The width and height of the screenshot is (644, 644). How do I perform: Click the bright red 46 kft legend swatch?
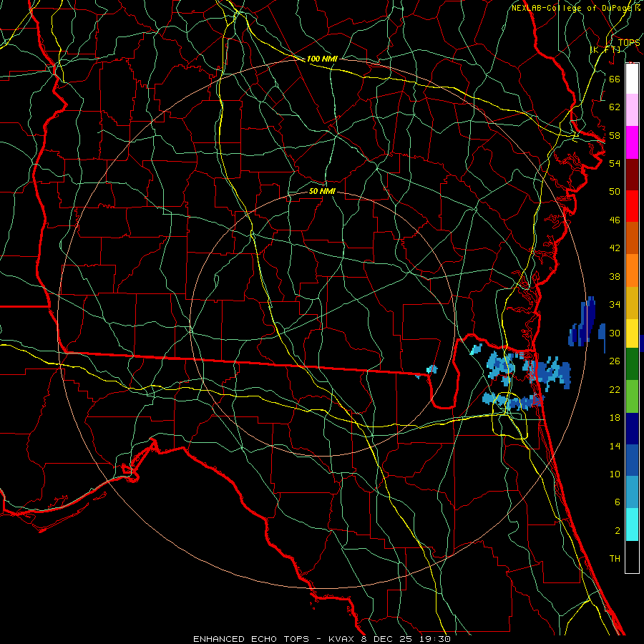632,206
